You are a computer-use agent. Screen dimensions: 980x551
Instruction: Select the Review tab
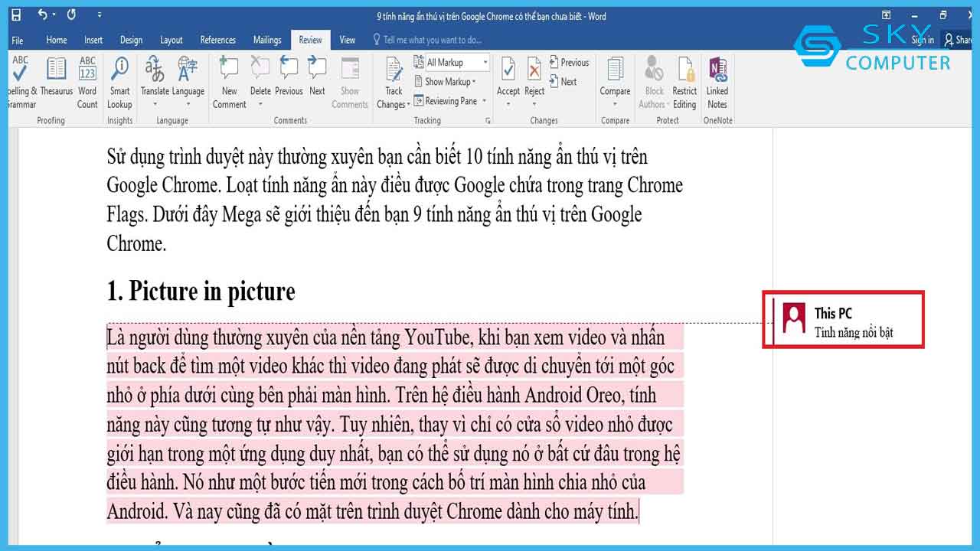point(311,40)
